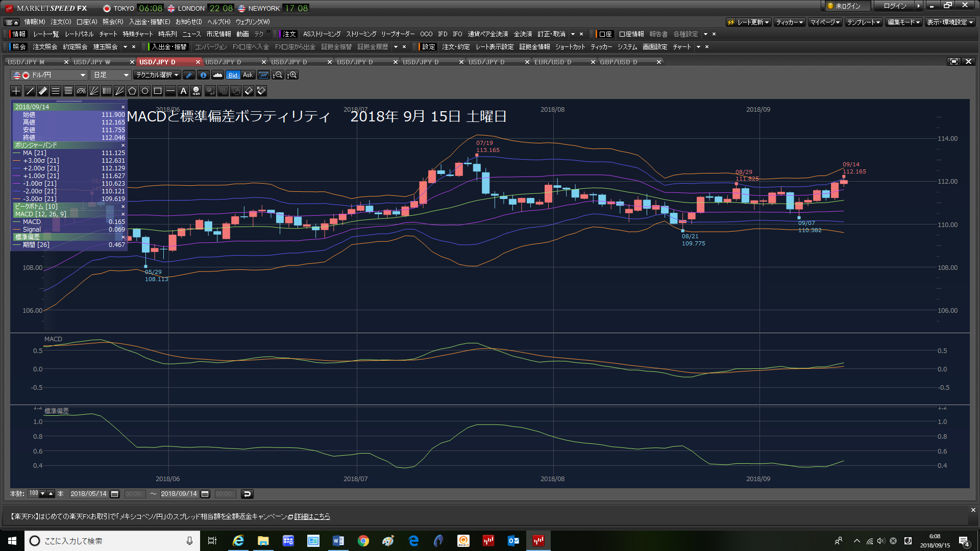The image size is (980, 551).
Task: Open the ヘルプ(H) menu
Action: pos(219,22)
